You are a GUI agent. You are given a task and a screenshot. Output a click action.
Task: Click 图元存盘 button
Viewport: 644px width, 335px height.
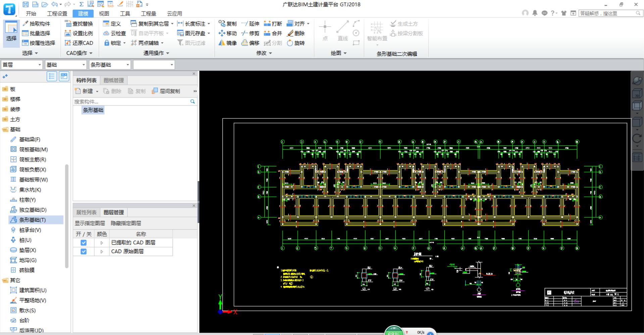coord(193,33)
